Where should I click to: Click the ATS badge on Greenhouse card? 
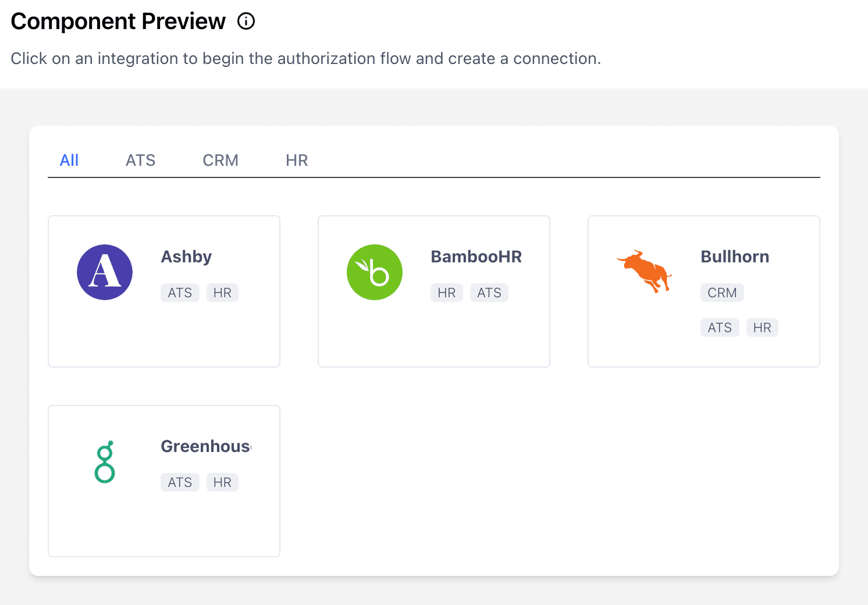pyautogui.click(x=180, y=482)
